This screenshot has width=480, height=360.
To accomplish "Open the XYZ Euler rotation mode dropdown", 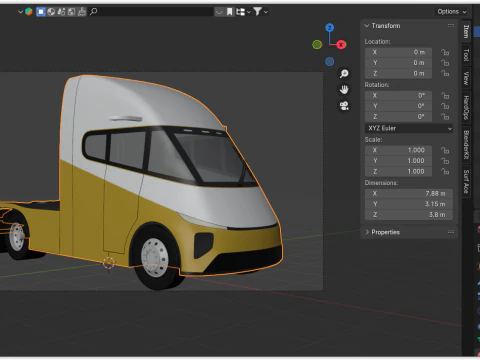I will (x=409, y=128).
